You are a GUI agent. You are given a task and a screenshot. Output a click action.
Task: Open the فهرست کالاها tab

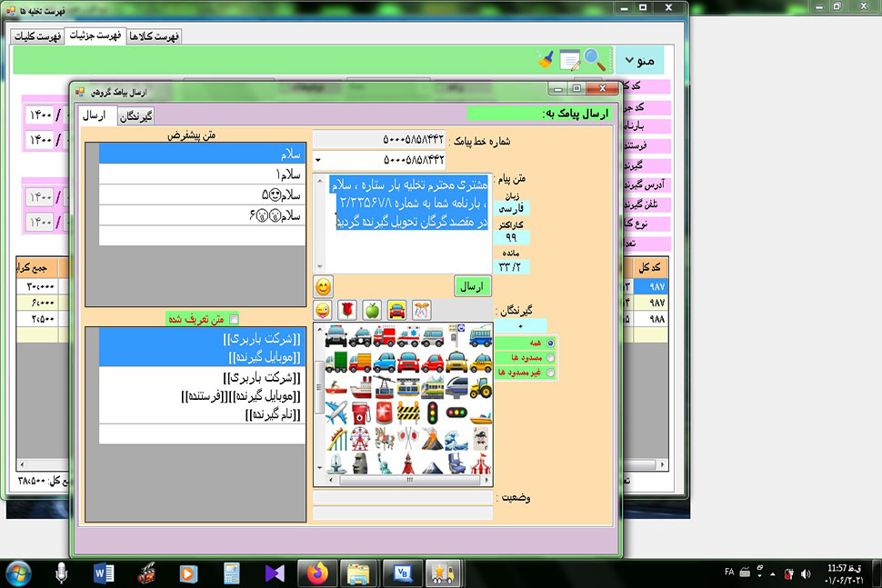155,36
